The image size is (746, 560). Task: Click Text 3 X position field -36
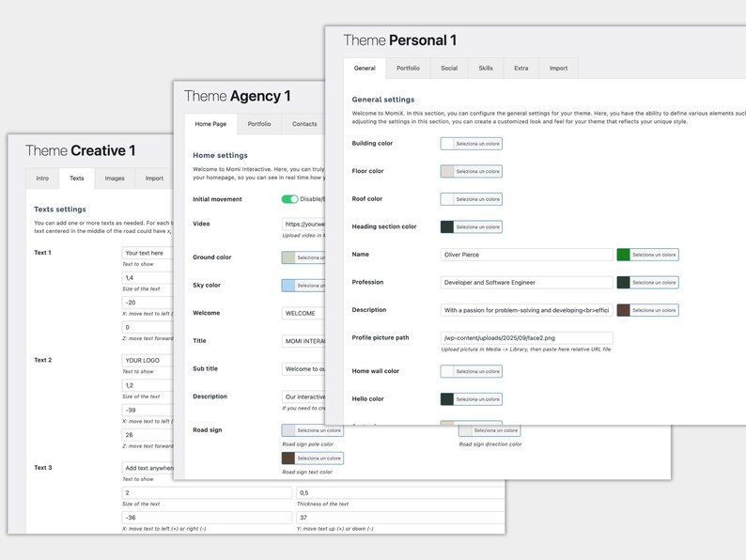[207, 518]
